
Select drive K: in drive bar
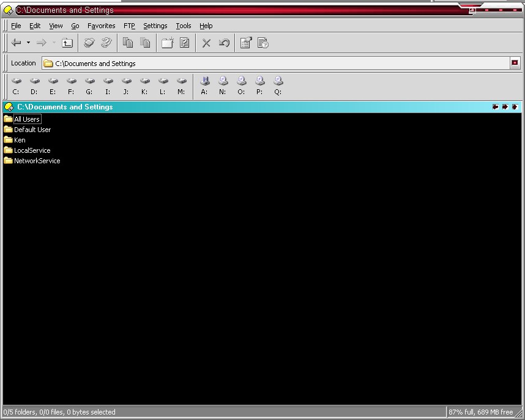(144, 86)
